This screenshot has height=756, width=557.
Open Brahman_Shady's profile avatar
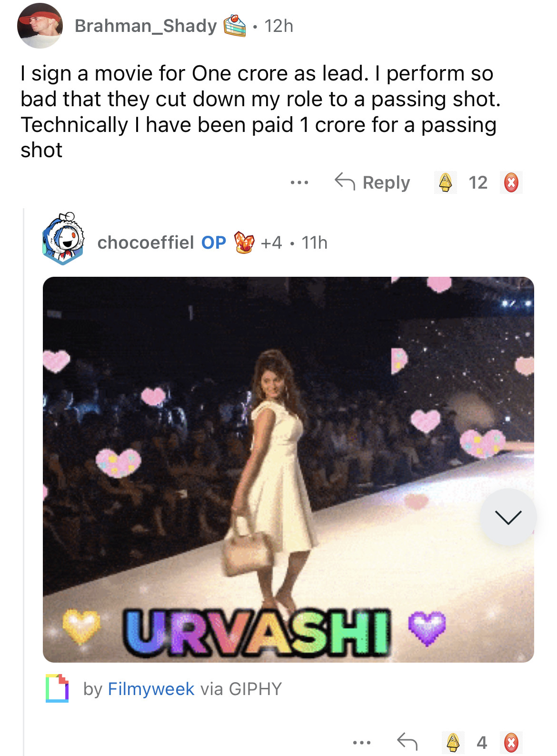click(40, 26)
